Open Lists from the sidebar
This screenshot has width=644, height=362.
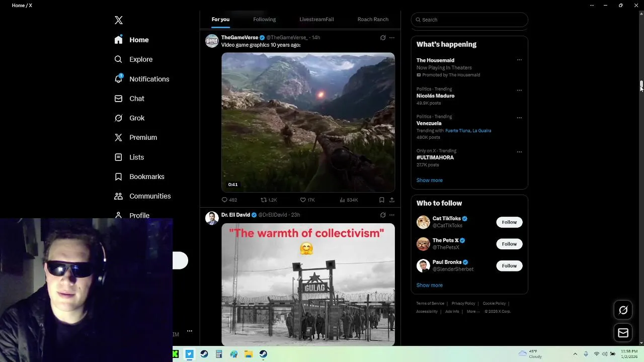[129, 157]
